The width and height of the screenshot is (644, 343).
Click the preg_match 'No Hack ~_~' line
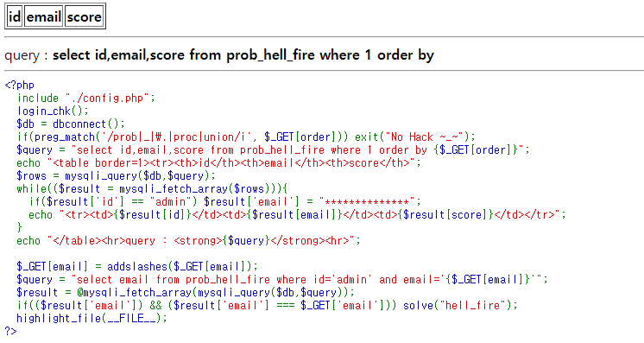tap(246, 137)
